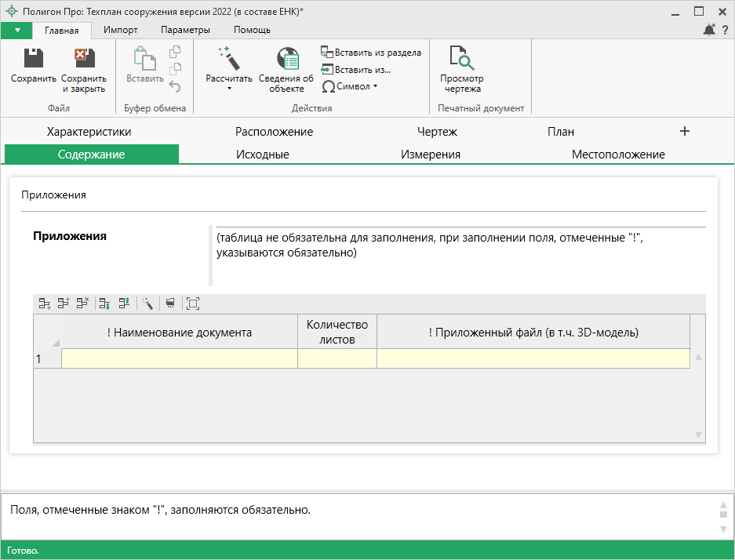Switch to the Импорт ribbon tab
The width and height of the screenshot is (735, 560).
[120, 30]
